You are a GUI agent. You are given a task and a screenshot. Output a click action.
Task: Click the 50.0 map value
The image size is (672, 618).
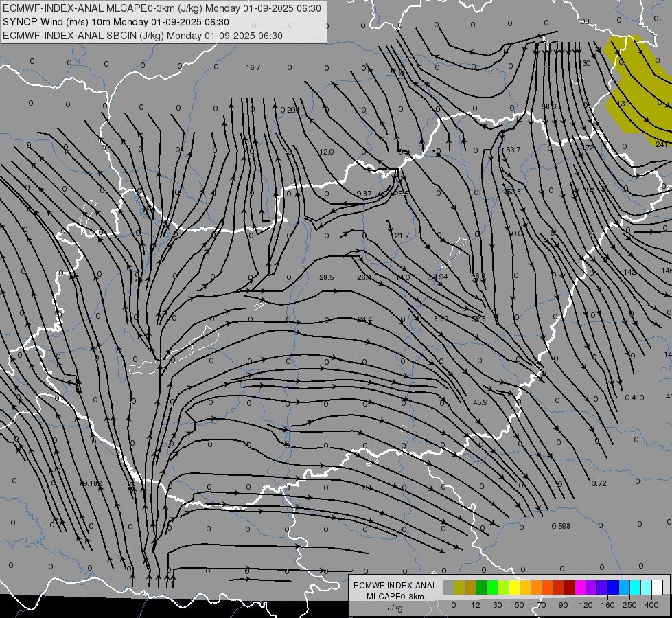(515, 233)
